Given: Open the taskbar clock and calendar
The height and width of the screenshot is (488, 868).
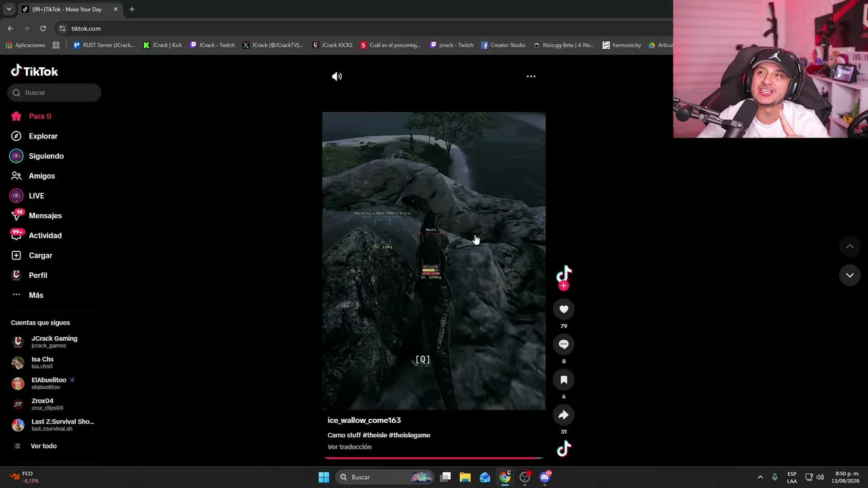Looking at the screenshot, I should point(847,477).
